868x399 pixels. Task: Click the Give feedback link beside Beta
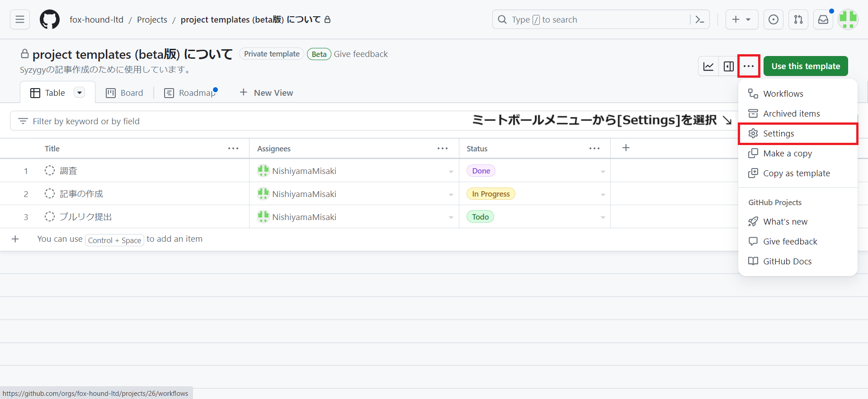point(361,54)
